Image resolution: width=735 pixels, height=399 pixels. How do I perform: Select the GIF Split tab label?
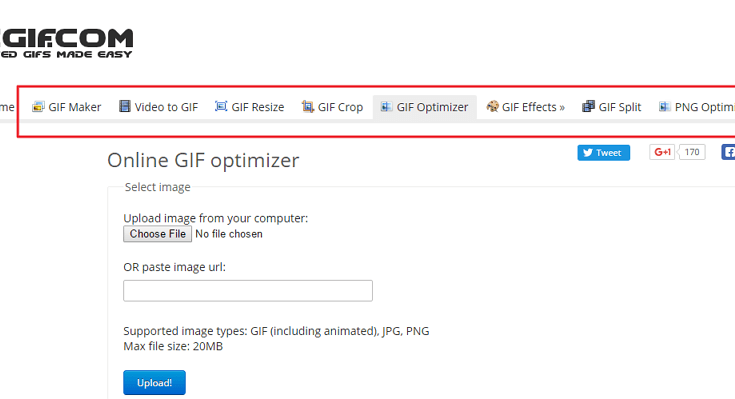[x=620, y=107]
